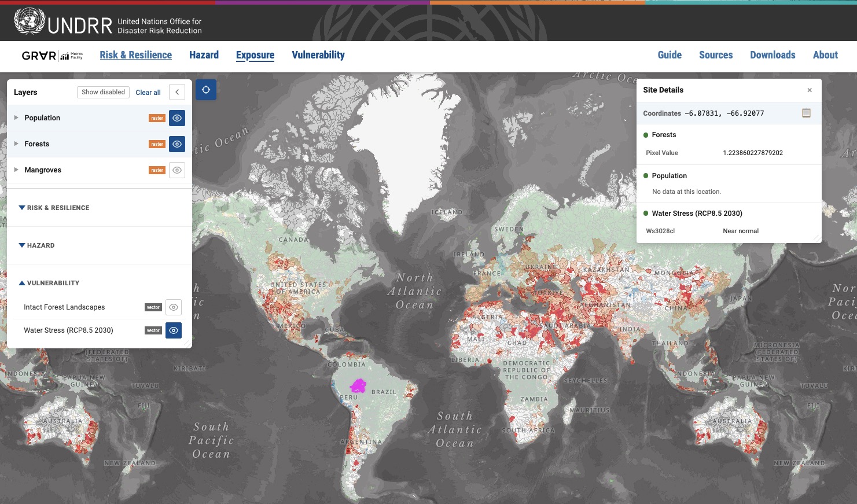The height and width of the screenshot is (504, 857).
Task: Open the Hazard tab
Action: [x=204, y=55]
